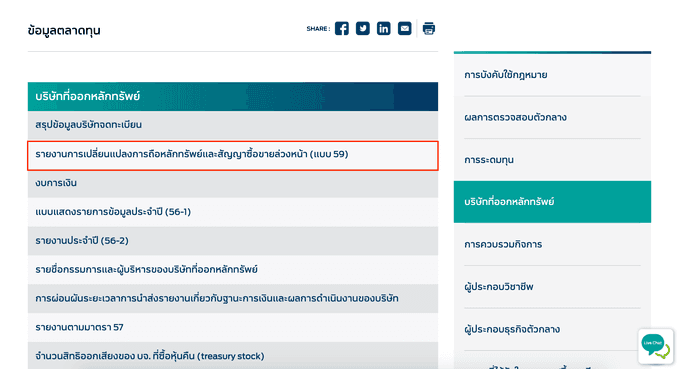Open รายงานการเปลี่ยนแปลงการถือหลักทรัพย์ (แบบ 59) link
Screen dimensions: 680x369
point(233,155)
